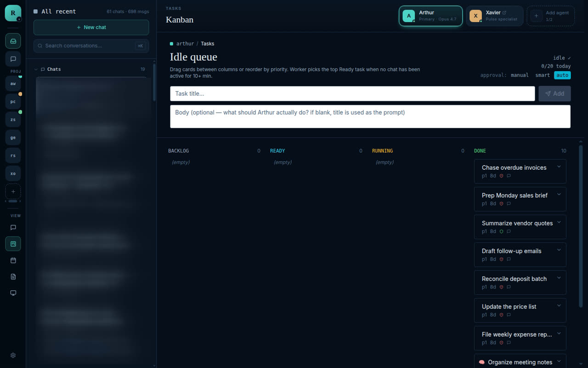This screenshot has width=588, height=368.
Task: Start a New chat
Action: coord(91,27)
